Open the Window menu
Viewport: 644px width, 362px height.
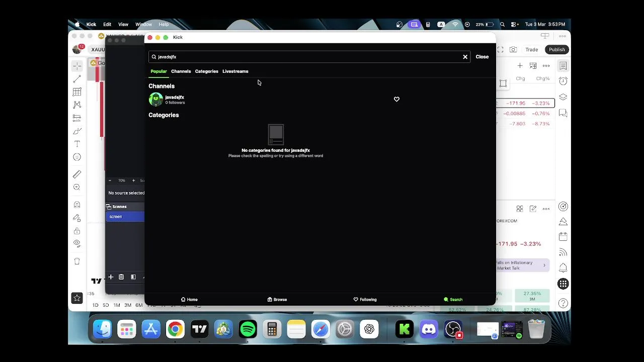143,24
